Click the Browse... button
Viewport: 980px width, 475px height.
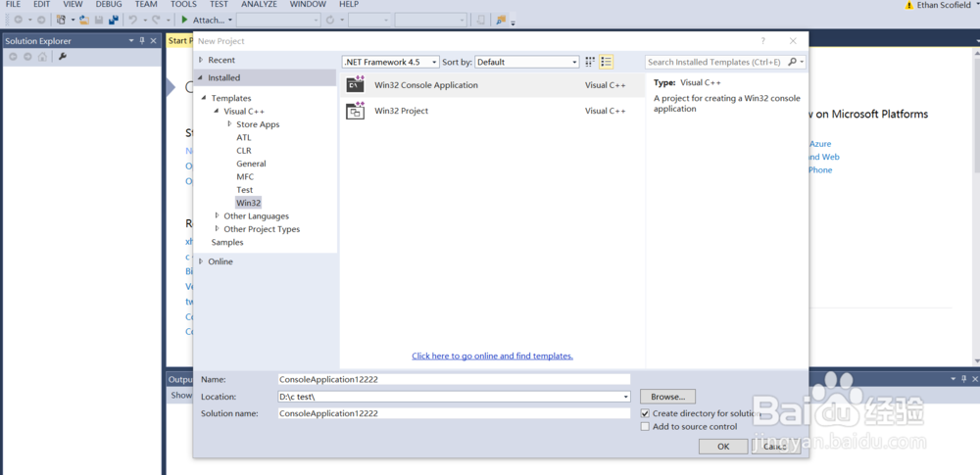tap(668, 397)
